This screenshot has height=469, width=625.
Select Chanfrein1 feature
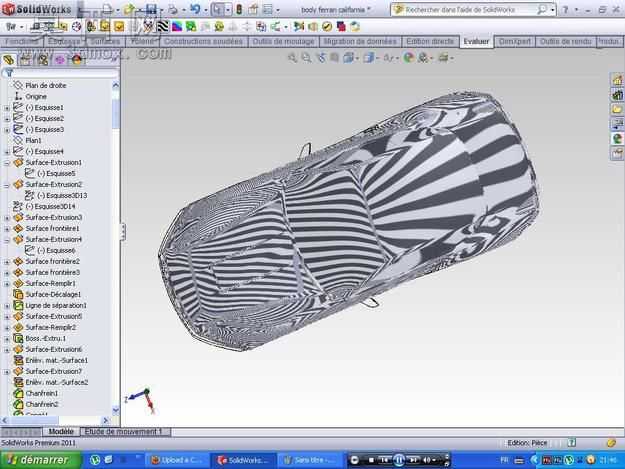point(41,393)
